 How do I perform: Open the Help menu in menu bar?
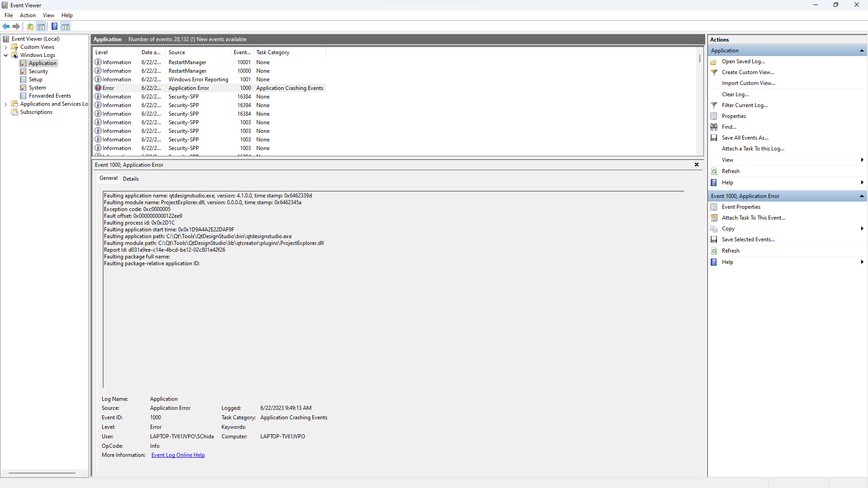click(x=67, y=15)
